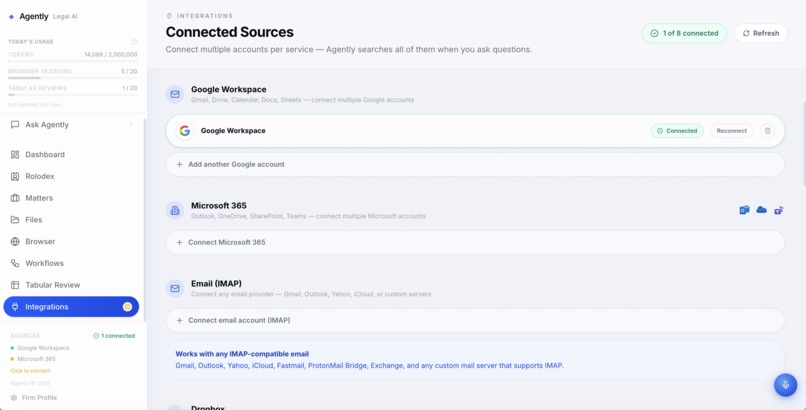Click the Browser Sessions progress bar
The height and width of the screenshot is (410, 806).
point(72,78)
